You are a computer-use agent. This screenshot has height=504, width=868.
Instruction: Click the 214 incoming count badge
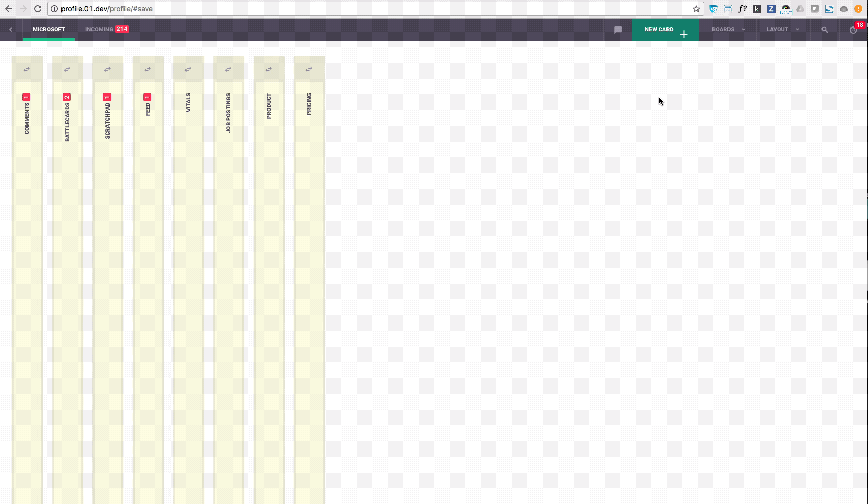[122, 29]
